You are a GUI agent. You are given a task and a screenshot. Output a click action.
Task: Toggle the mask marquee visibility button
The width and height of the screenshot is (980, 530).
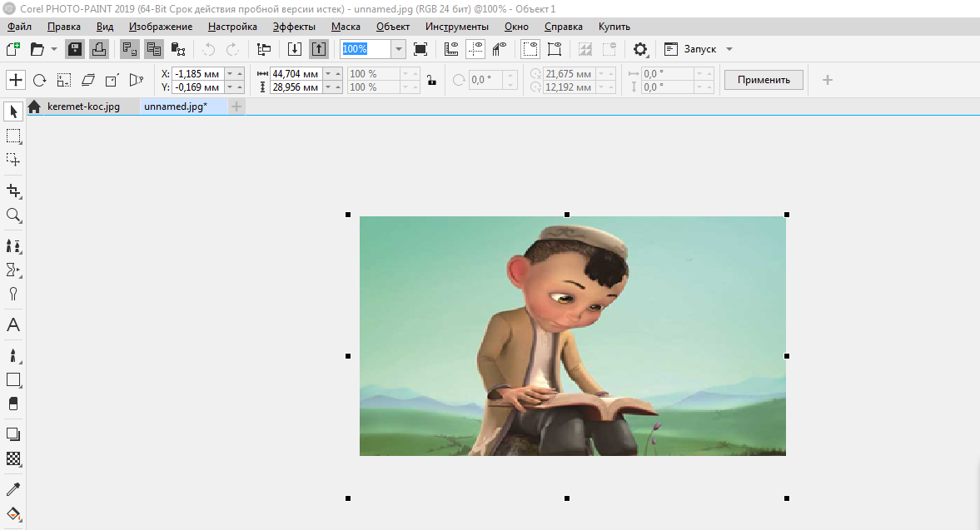[530, 49]
